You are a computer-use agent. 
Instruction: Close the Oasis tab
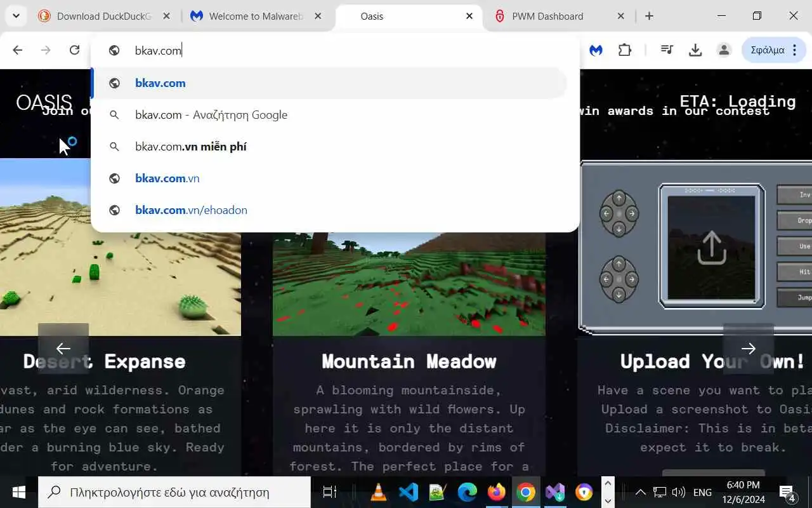click(x=469, y=16)
